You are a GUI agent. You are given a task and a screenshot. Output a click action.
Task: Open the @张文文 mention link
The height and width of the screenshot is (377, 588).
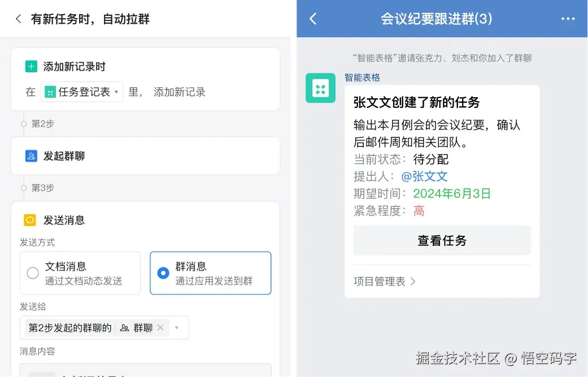(x=425, y=176)
